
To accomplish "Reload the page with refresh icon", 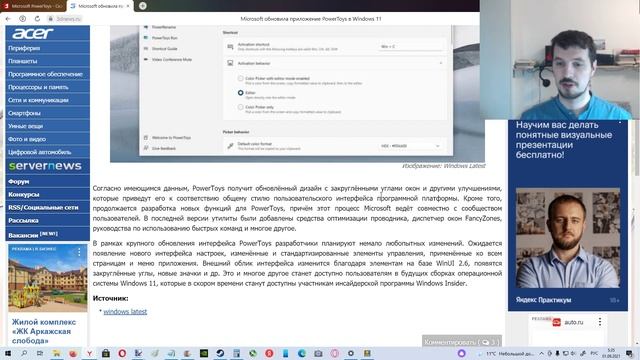I will (37, 19).
